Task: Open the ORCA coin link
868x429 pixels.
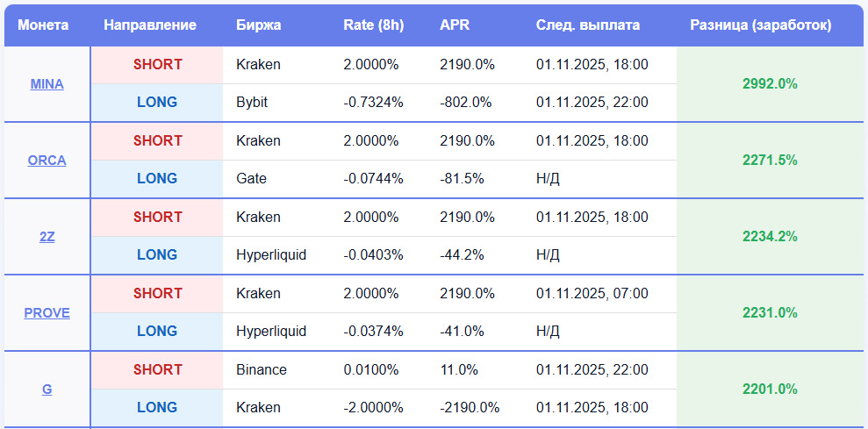Action: pyautogui.click(x=47, y=161)
